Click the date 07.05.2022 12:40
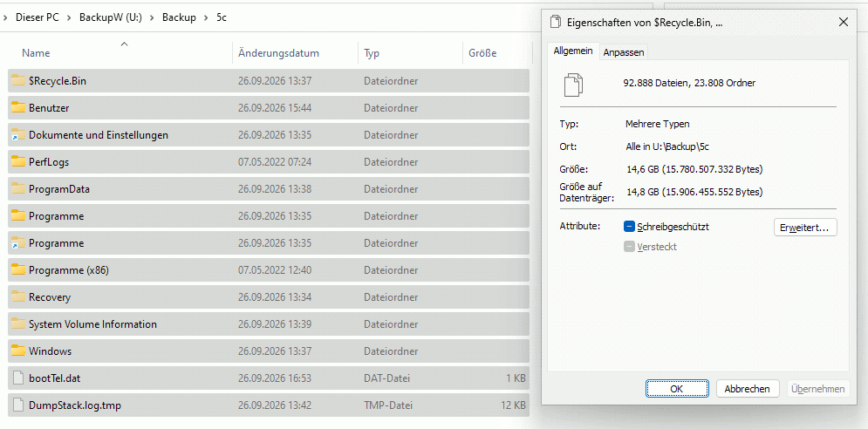This screenshot has height=429, width=868. click(x=275, y=270)
